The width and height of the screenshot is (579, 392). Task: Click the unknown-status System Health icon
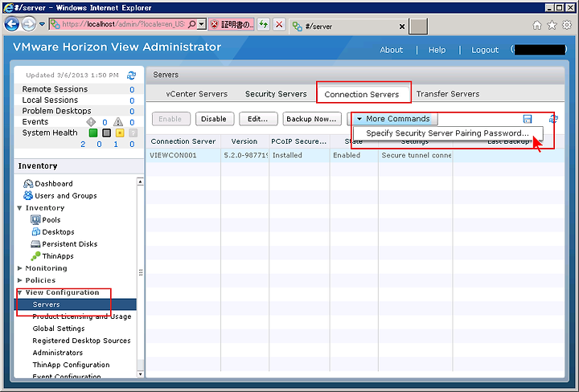coord(133,133)
